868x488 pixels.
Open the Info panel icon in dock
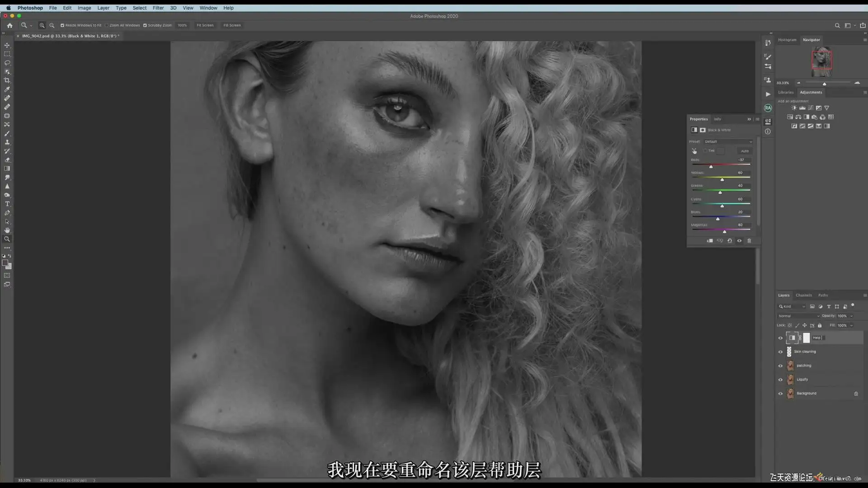pos(768,131)
